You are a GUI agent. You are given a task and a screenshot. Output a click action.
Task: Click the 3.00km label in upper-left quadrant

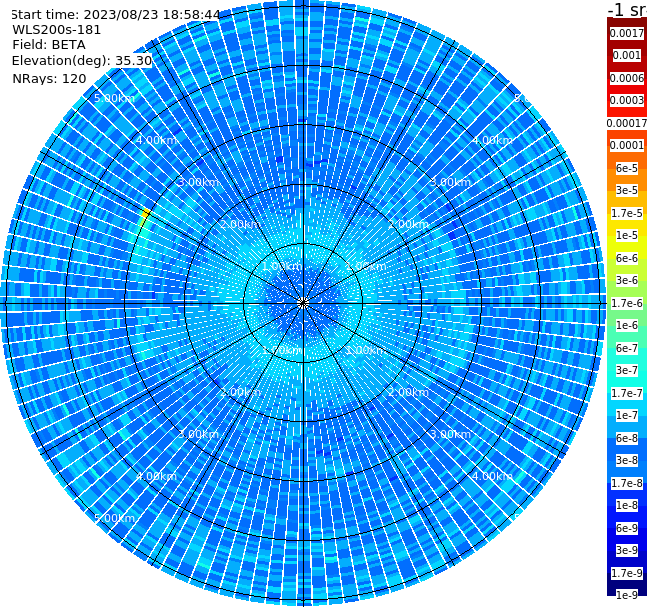tap(198, 182)
